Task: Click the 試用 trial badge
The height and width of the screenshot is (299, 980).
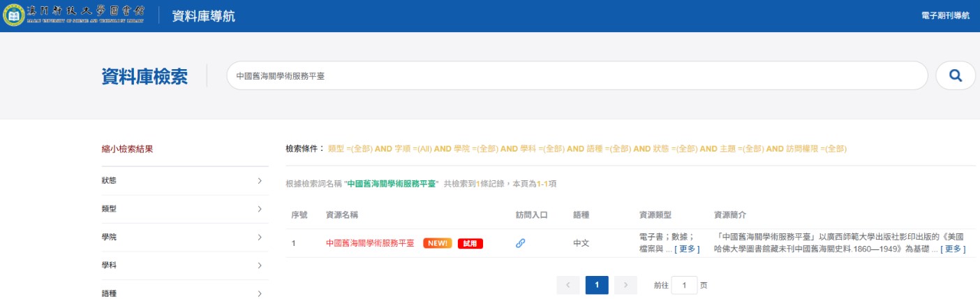Action: click(470, 243)
